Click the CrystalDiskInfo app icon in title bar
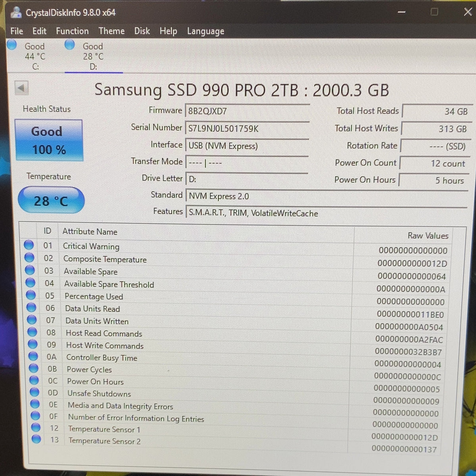The image size is (476, 476). (16, 12)
